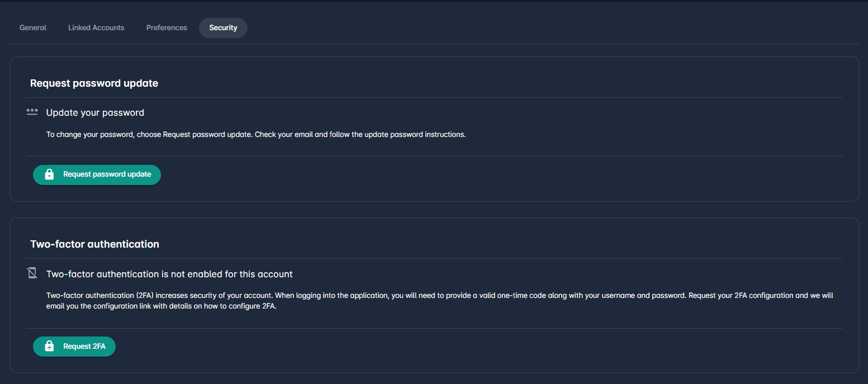
Task: Click the gap between the two settings cards
Action: [434, 210]
